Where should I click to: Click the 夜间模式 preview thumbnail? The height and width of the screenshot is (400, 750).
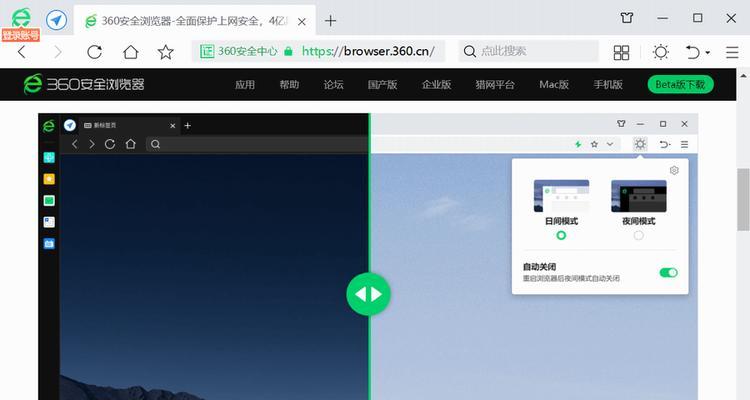coord(639,196)
